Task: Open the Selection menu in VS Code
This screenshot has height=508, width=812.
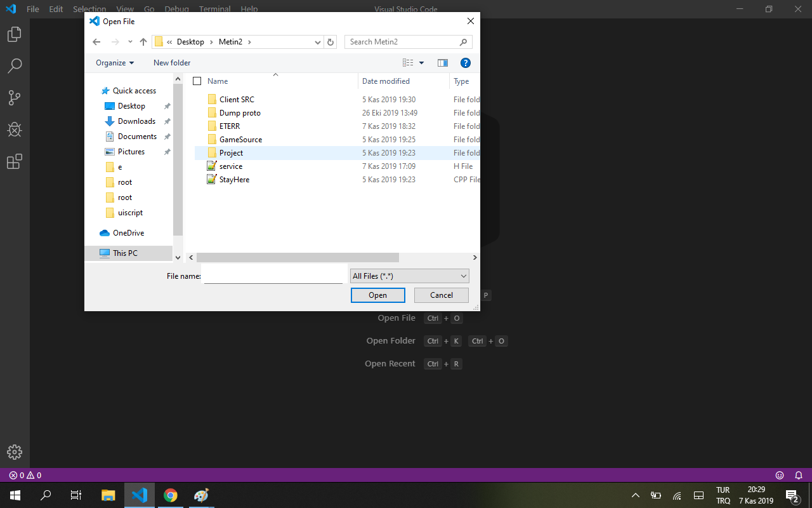Action: pyautogui.click(x=89, y=10)
